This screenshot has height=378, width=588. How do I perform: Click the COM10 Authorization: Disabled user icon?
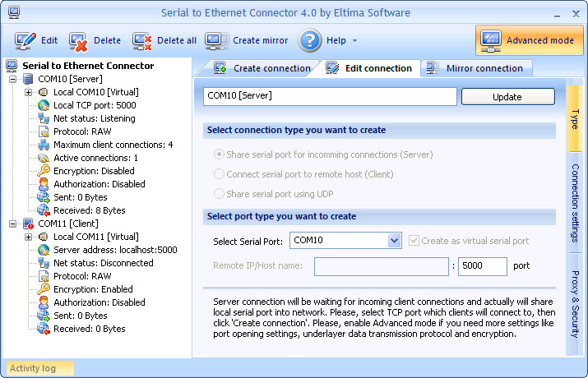tap(44, 184)
